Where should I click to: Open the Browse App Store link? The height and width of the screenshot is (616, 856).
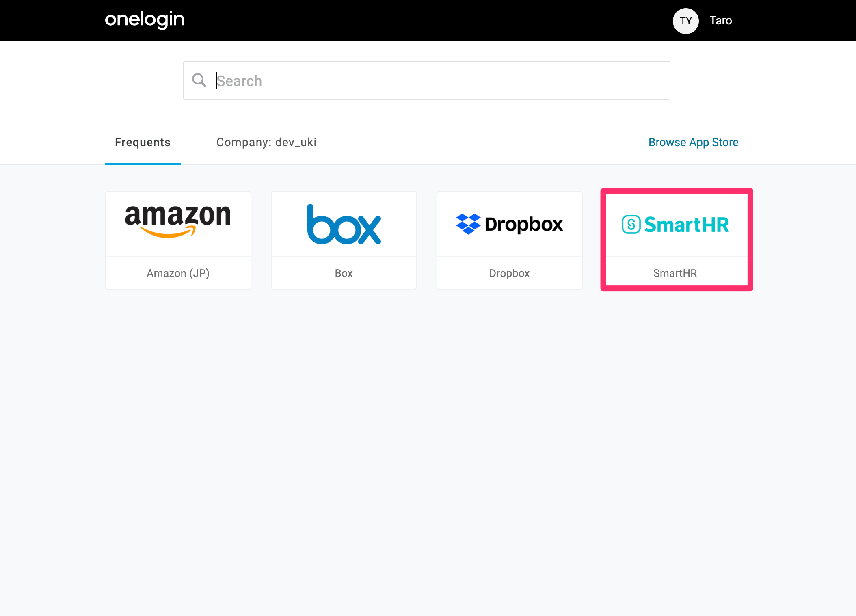(x=693, y=143)
